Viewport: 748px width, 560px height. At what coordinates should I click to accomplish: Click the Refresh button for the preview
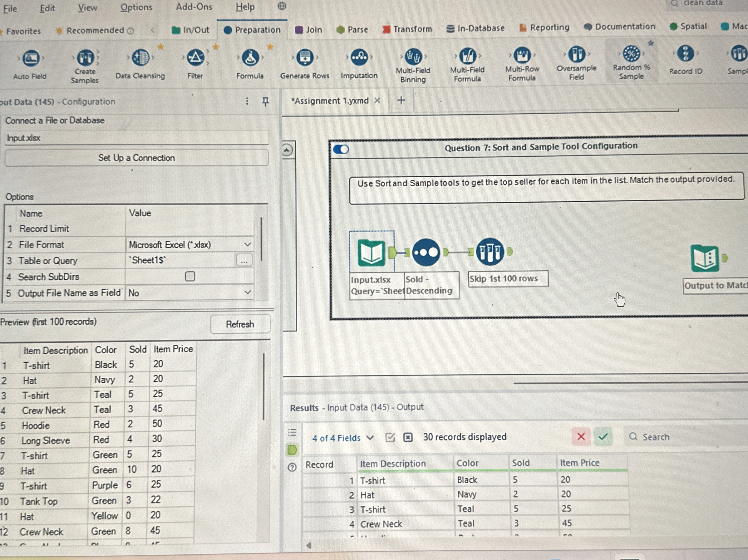coord(240,324)
